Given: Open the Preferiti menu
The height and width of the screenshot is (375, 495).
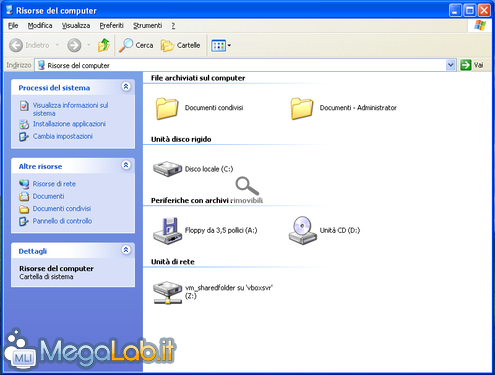Looking at the screenshot, I should 111,26.
